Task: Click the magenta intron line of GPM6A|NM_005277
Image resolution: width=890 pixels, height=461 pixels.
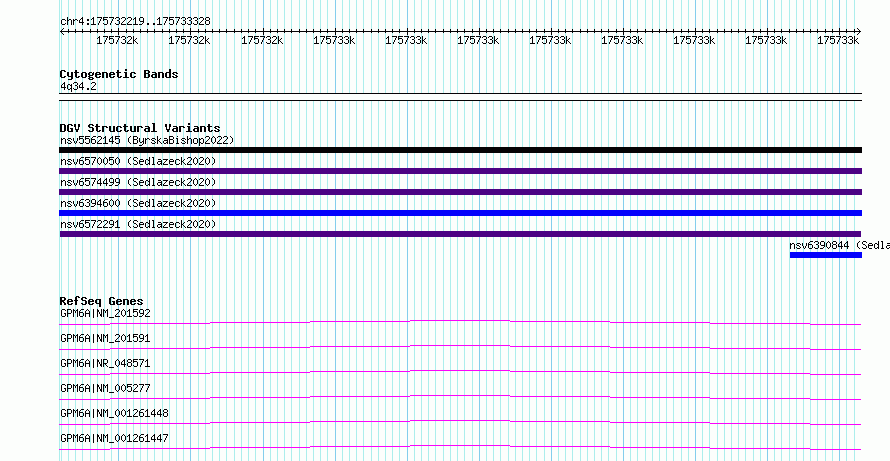Action: click(460, 396)
